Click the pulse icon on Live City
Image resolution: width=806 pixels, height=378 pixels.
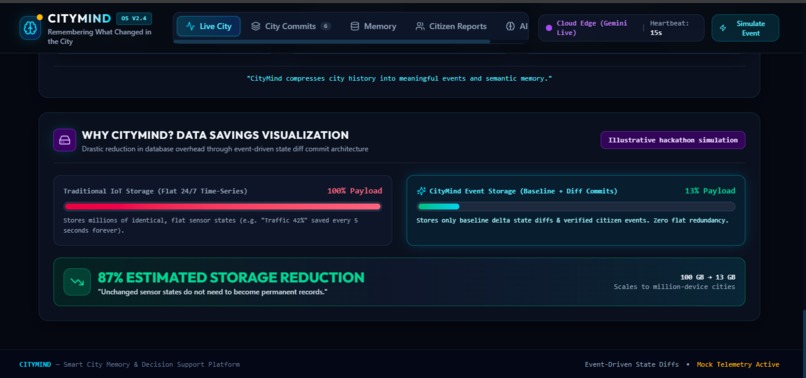point(191,26)
